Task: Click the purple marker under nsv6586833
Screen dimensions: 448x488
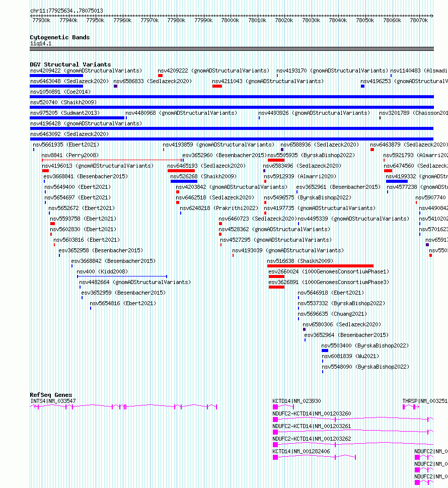Action: click(x=115, y=86)
